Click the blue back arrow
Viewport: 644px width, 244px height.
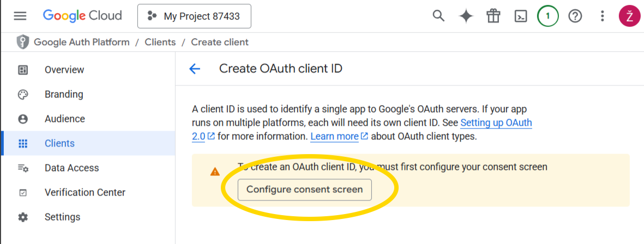(x=195, y=69)
